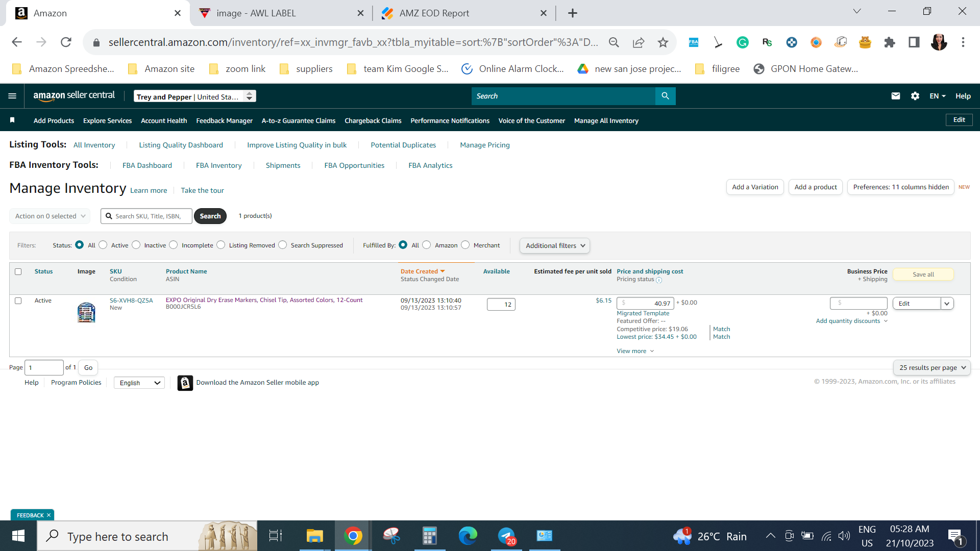Reload the current browser page

[66, 42]
